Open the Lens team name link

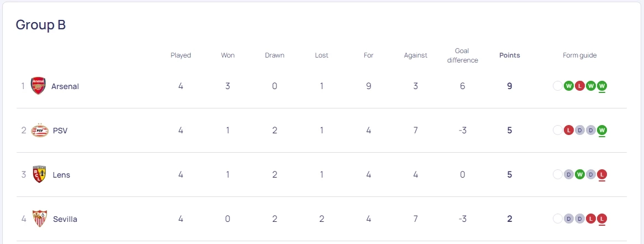(61, 175)
